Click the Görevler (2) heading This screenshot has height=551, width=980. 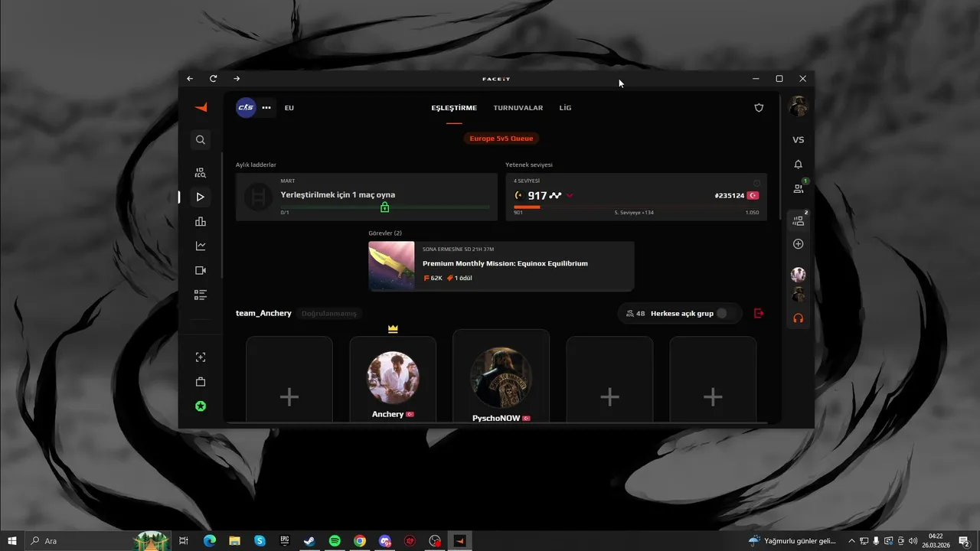pyautogui.click(x=385, y=233)
